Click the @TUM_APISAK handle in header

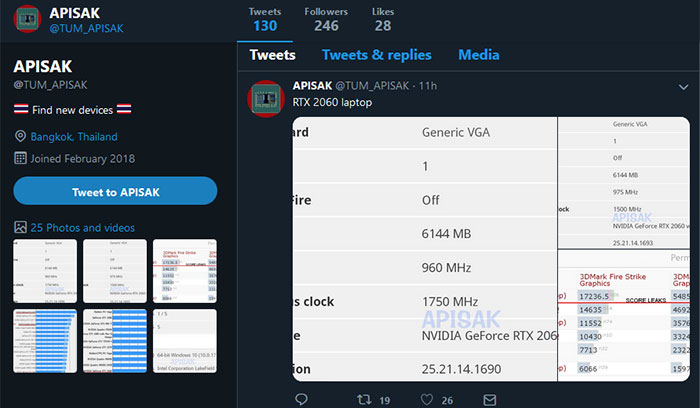[x=86, y=29]
